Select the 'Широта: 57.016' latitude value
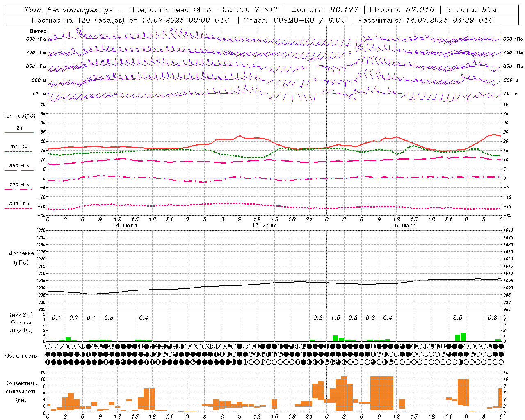This screenshot has height=420, width=525. [x=402, y=10]
